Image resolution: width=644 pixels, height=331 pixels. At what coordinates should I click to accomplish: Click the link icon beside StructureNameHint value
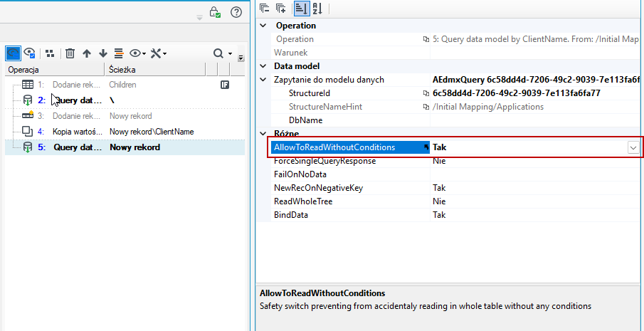426,107
